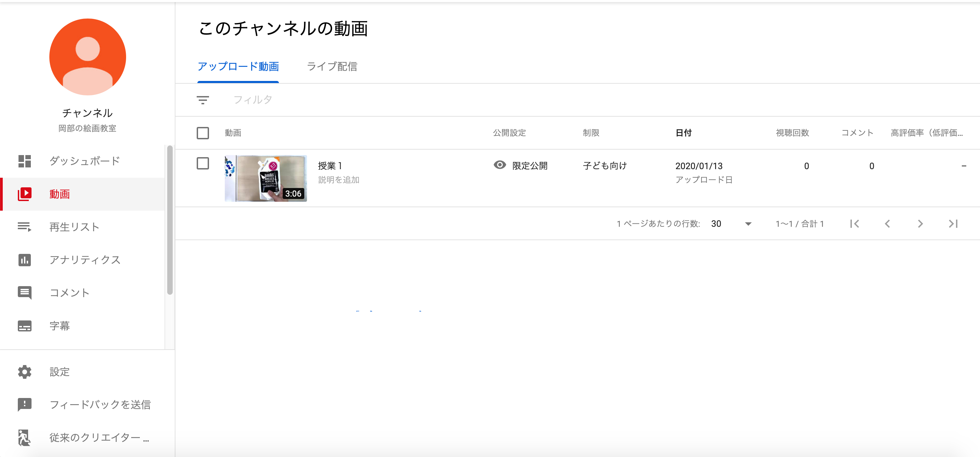Switch to the ライブ配信 tab
This screenshot has width=980, height=457.
(x=332, y=67)
